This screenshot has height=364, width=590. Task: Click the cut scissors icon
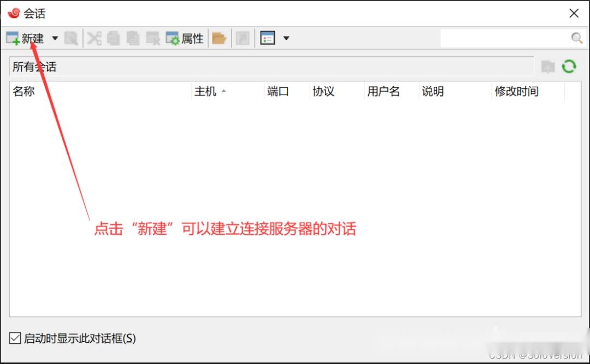pos(94,38)
